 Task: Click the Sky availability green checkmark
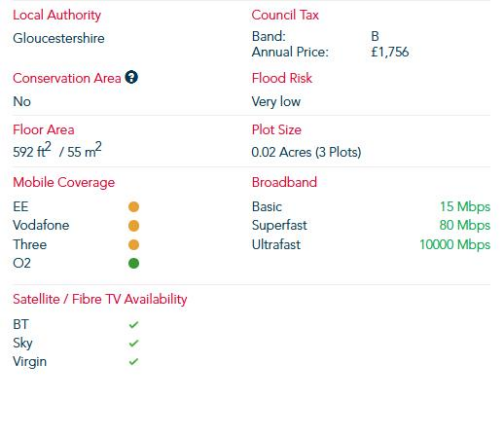point(134,343)
